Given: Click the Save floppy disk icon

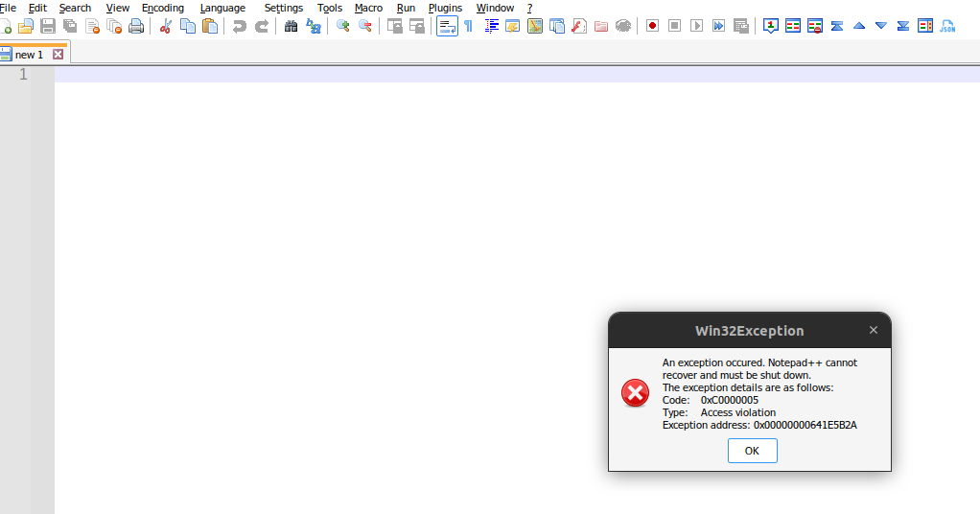Looking at the screenshot, I should (48, 26).
